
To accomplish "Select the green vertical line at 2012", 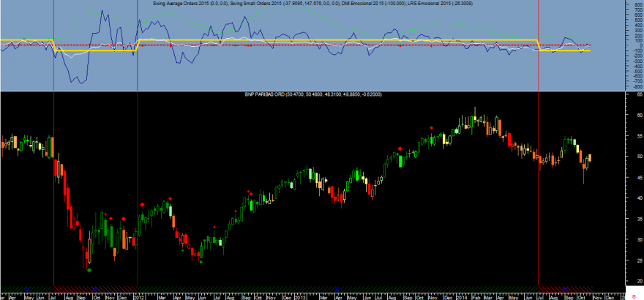I will click(137, 143).
